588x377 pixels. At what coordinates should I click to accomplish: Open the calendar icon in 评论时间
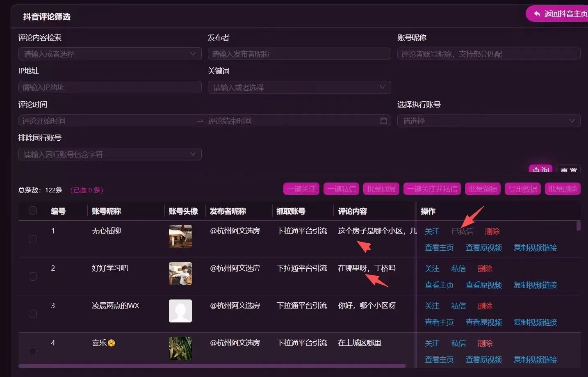[384, 121]
